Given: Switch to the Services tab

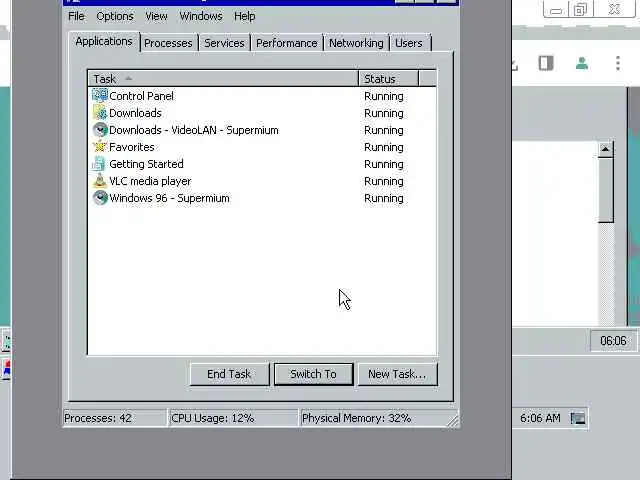Looking at the screenshot, I should pyautogui.click(x=224, y=43).
